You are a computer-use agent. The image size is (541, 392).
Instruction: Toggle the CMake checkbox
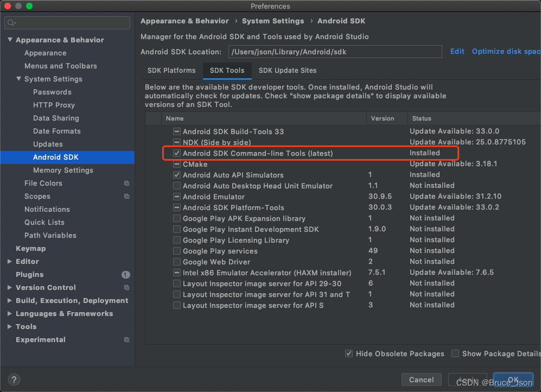(x=177, y=164)
